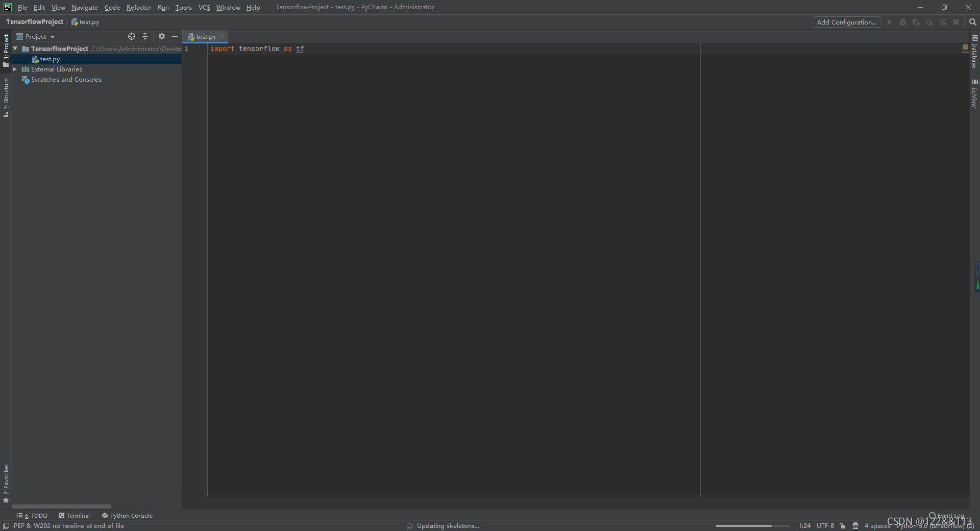980x531 pixels.
Task: Expand the External Libraries node
Action: [15, 69]
